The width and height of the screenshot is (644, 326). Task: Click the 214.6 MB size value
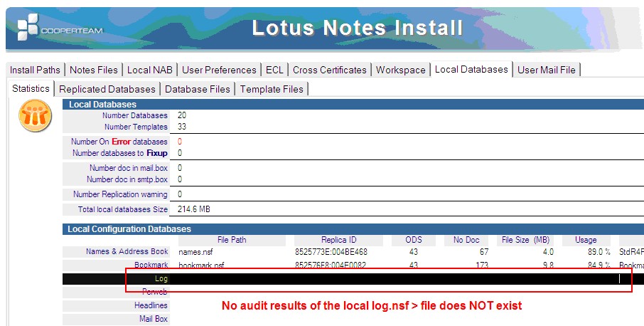tap(194, 209)
